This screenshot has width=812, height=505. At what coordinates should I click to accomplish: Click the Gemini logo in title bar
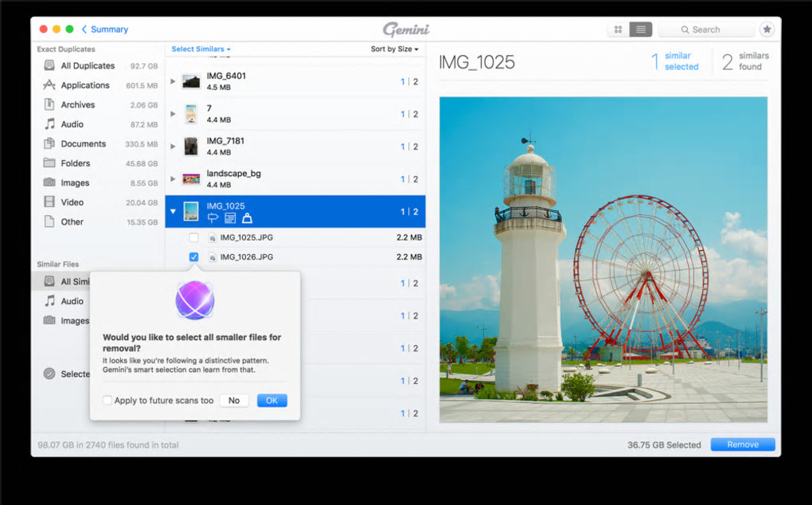pyautogui.click(x=406, y=29)
